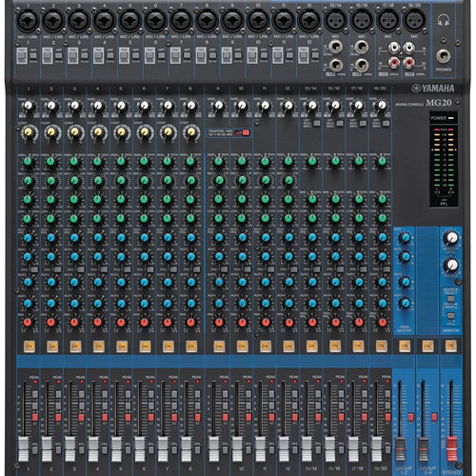Image resolution: width=476 pixels, height=476 pixels.
Task: Click the GROUP 3-4 fader
Action: click(423, 448)
